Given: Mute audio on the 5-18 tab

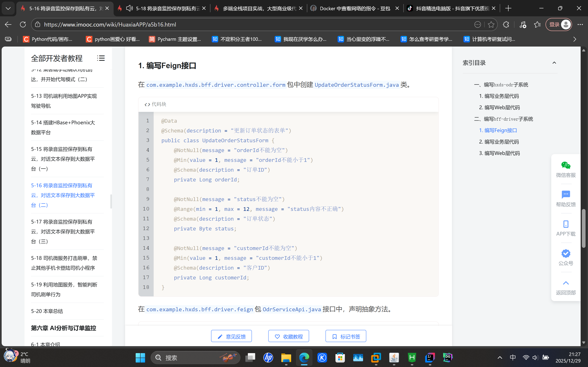Looking at the screenshot, I should point(130,8).
